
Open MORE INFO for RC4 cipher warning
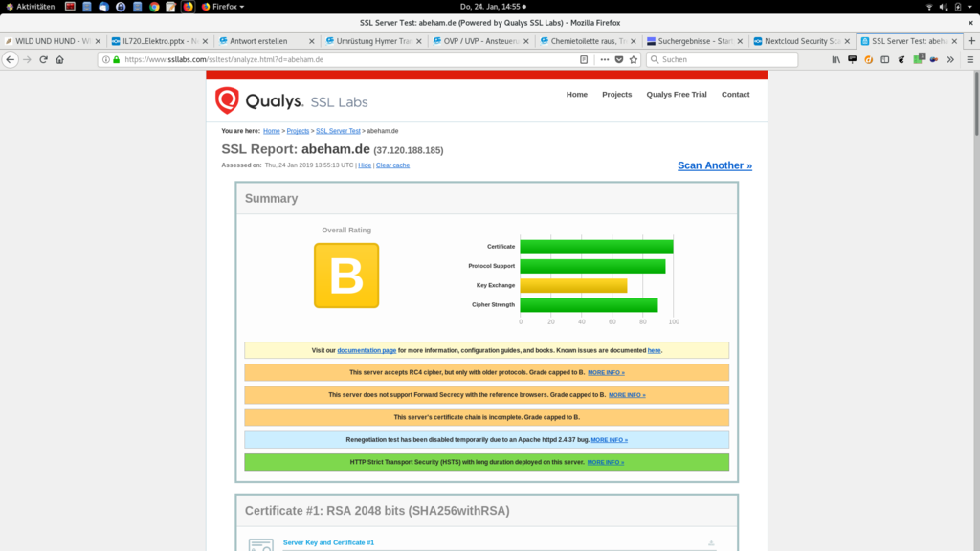606,372
